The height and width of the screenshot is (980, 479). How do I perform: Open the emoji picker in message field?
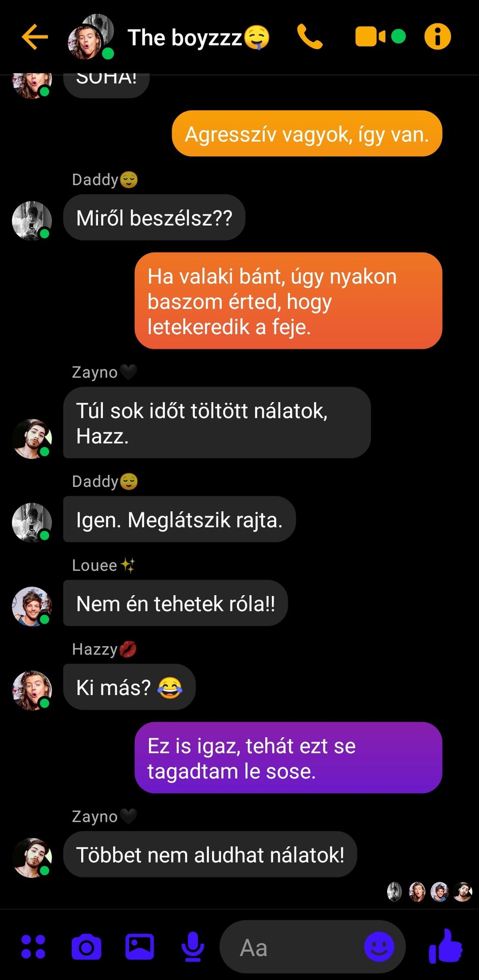pos(379,947)
